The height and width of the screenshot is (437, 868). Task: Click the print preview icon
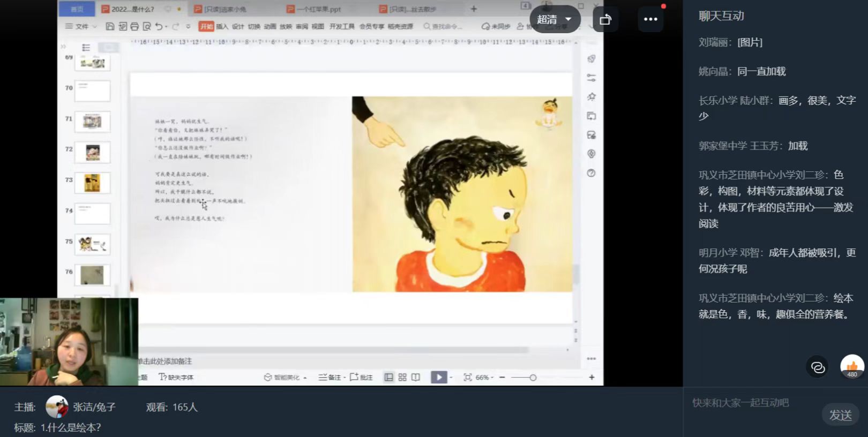tap(146, 26)
